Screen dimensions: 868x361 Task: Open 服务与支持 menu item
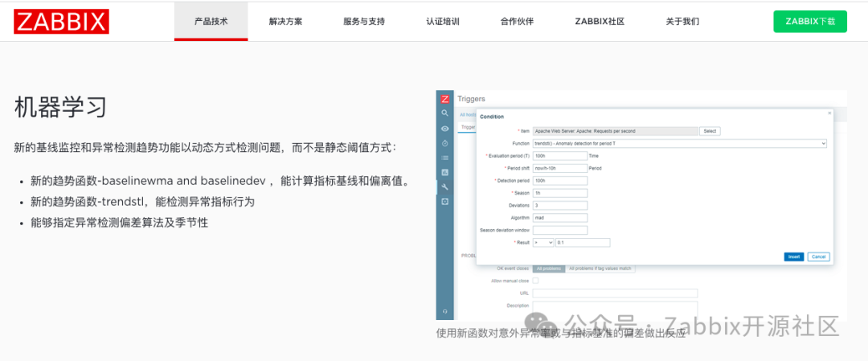coord(364,22)
